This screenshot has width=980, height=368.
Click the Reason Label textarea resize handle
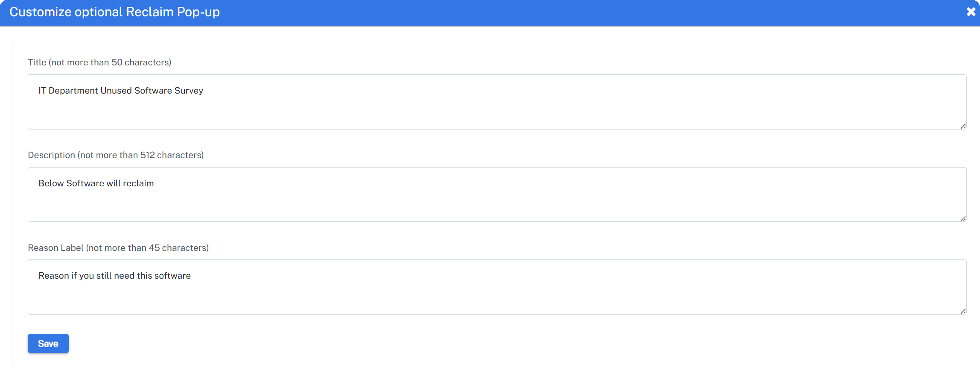963,311
